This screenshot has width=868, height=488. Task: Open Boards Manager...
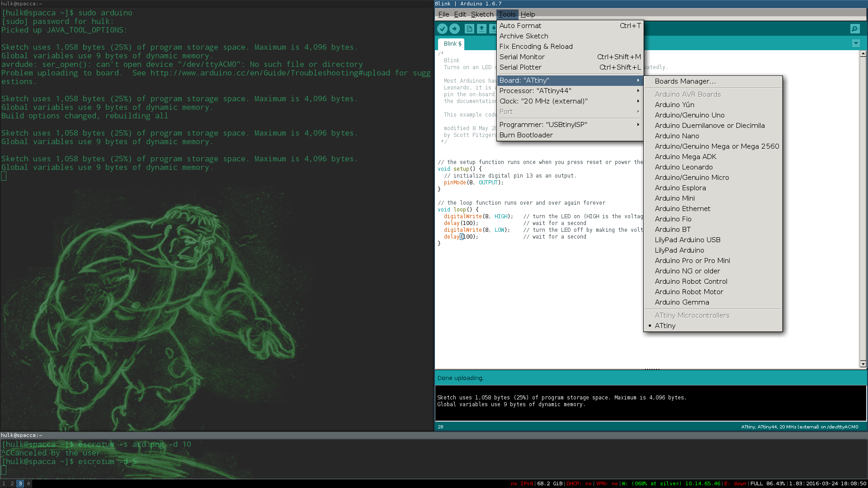(713, 81)
